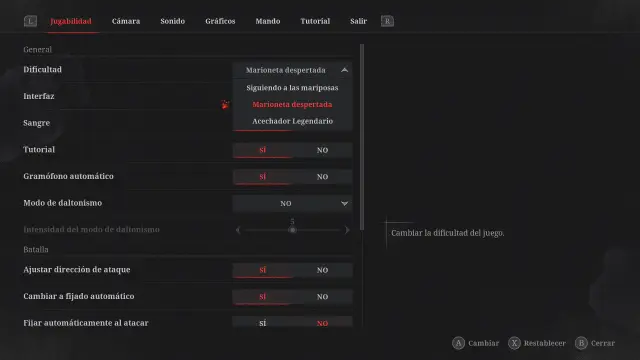The height and width of the screenshot is (360, 640).
Task: Click the description Cambiar la dificultad del juego
Action: click(448, 233)
